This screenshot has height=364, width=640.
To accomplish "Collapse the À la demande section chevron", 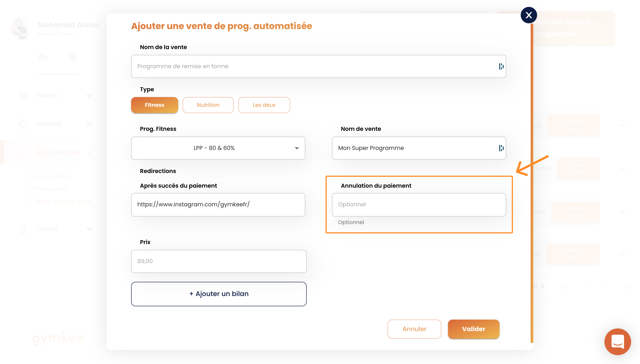I will click(89, 152).
